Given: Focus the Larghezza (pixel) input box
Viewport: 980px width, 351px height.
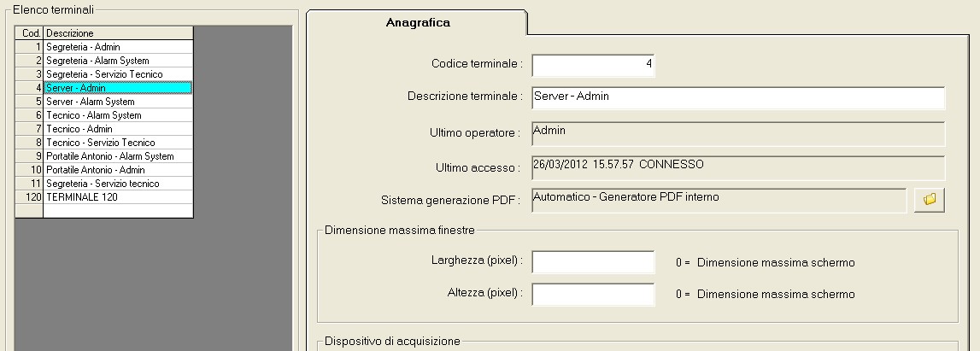Looking at the screenshot, I should 593,262.
